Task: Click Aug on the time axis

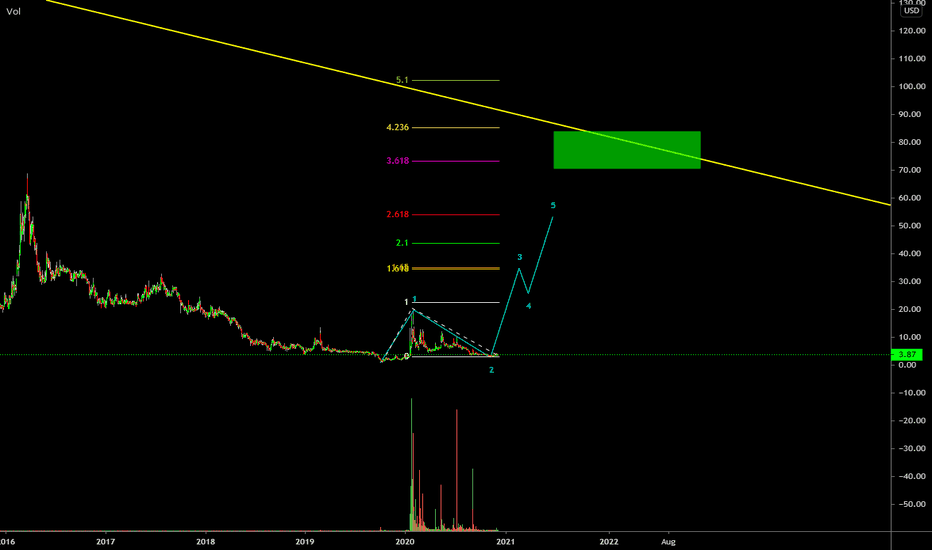Action: [x=668, y=542]
